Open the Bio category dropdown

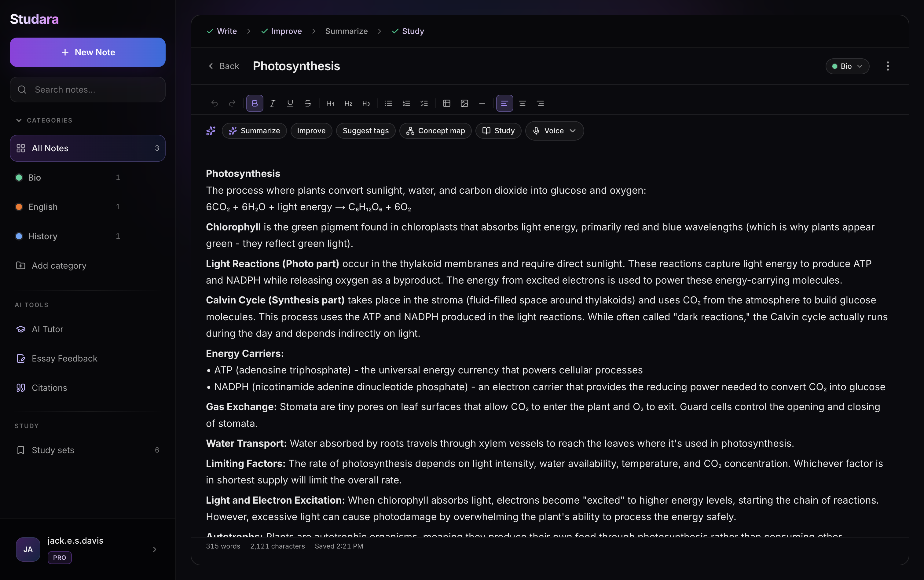click(847, 66)
